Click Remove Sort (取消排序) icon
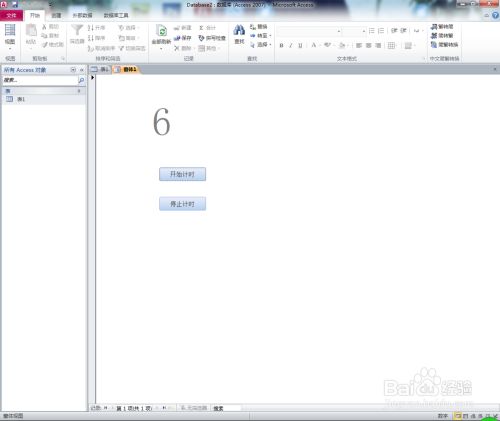 tap(91, 48)
